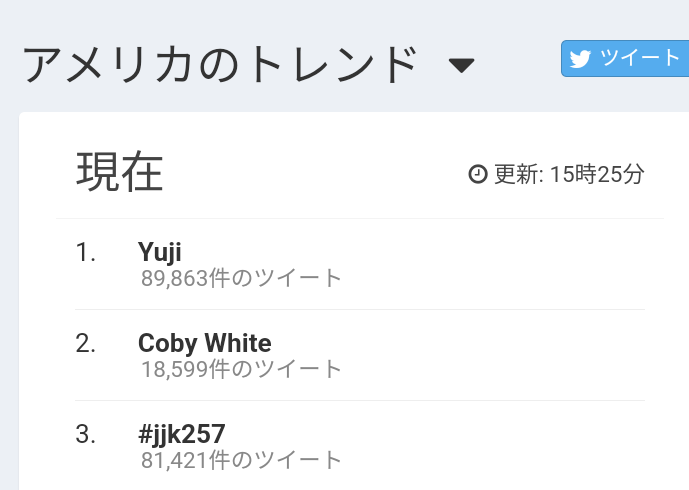The image size is (689, 490).
Task: Click the 18,599件のツイート count
Action: (x=242, y=369)
